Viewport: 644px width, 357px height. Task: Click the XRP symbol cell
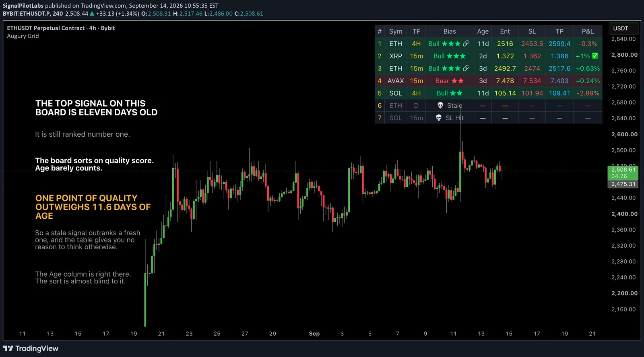(x=396, y=56)
